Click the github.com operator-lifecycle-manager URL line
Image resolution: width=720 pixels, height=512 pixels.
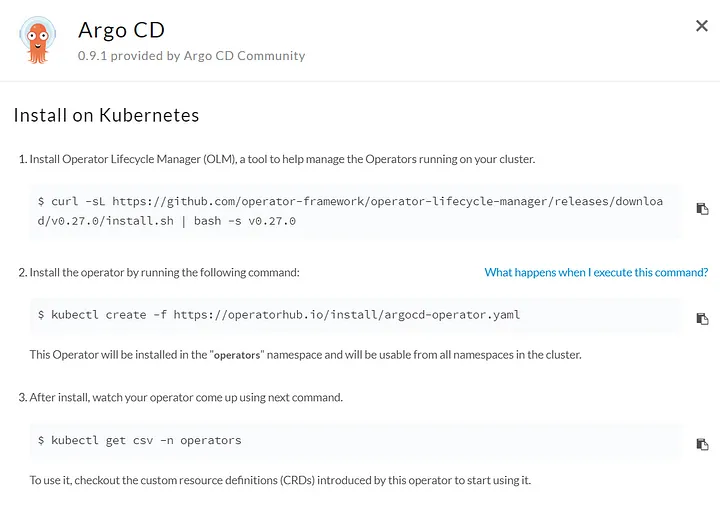[350, 202]
